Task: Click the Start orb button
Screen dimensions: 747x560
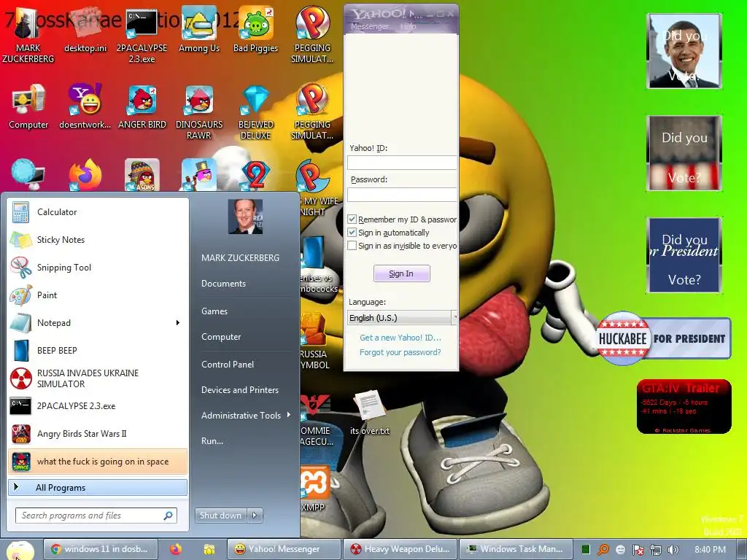Action: [20, 550]
